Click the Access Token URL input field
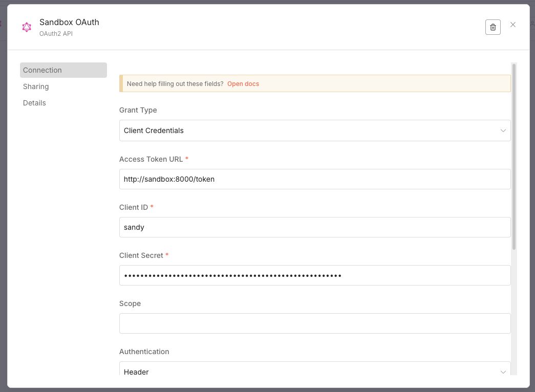Screen dimensions: 535x392 pyautogui.click(x=314, y=179)
